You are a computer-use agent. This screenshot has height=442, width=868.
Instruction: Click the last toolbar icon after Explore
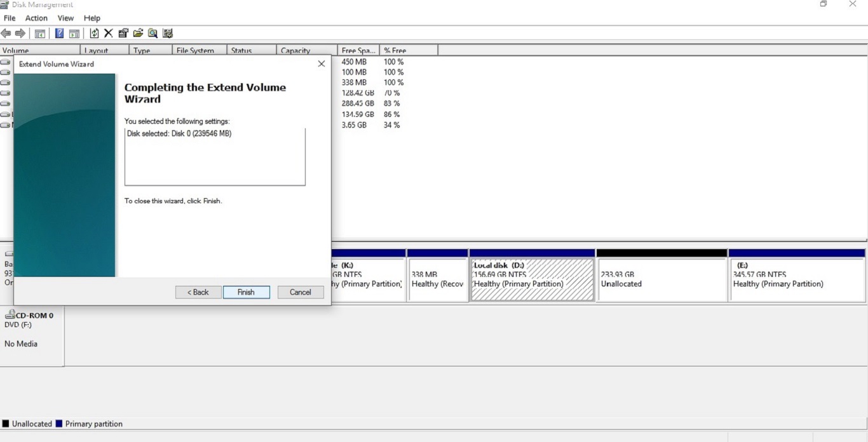point(168,33)
